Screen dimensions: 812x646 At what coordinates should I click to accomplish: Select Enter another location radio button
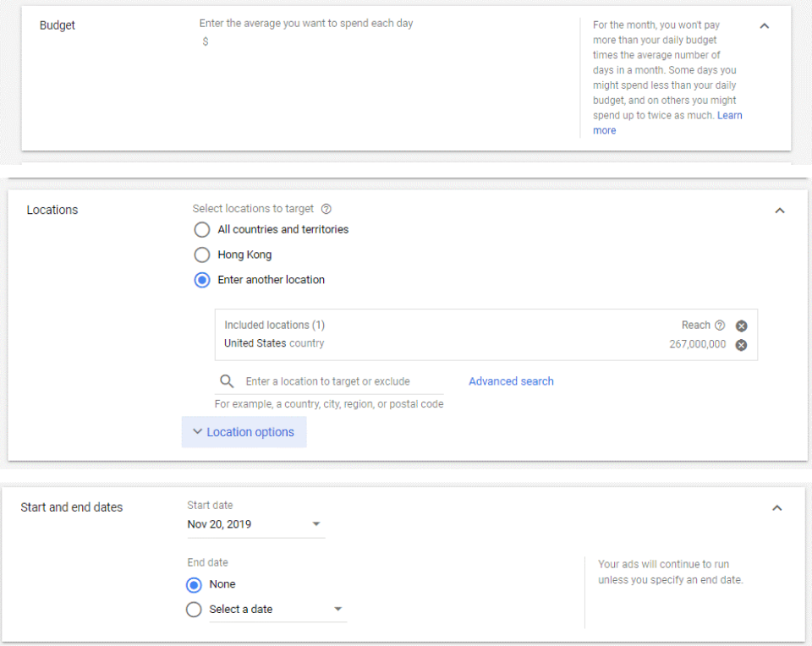202,280
